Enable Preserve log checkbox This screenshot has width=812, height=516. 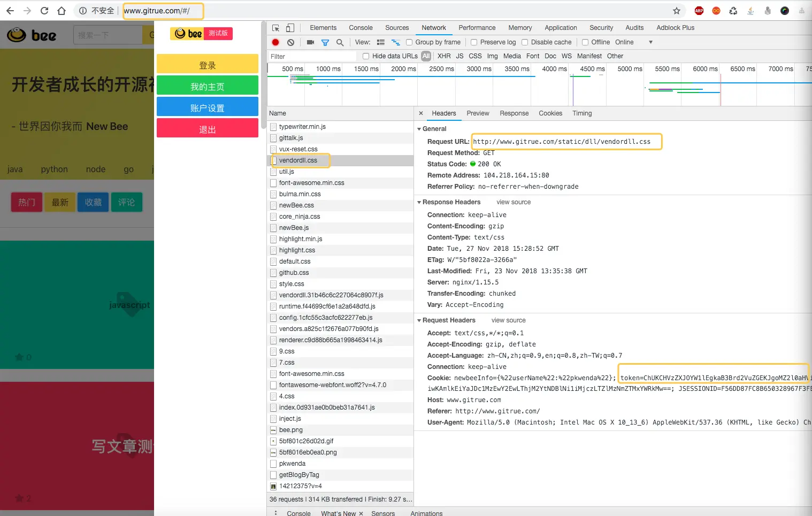pos(474,42)
